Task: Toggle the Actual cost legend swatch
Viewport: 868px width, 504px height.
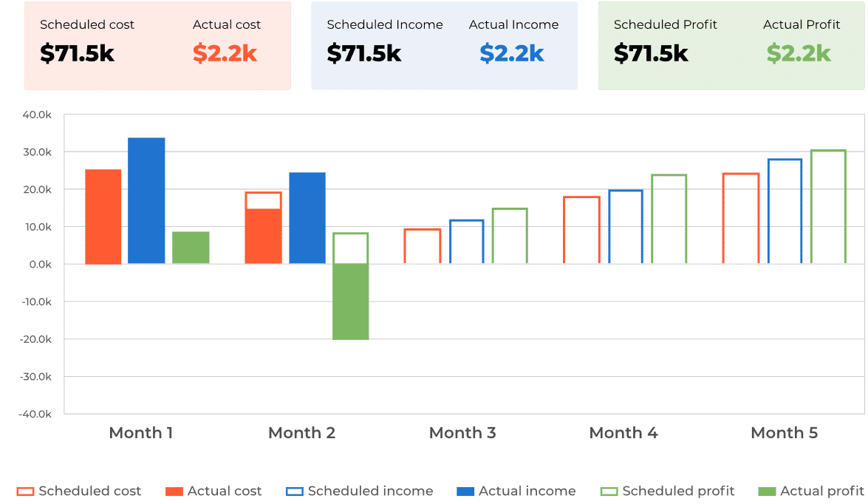Action: click(174, 491)
